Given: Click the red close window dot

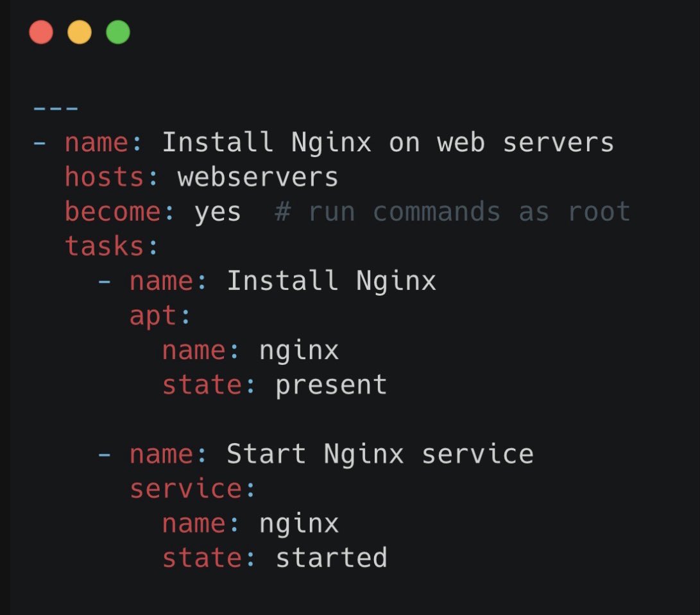Looking at the screenshot, I should (x=41, y=32).
